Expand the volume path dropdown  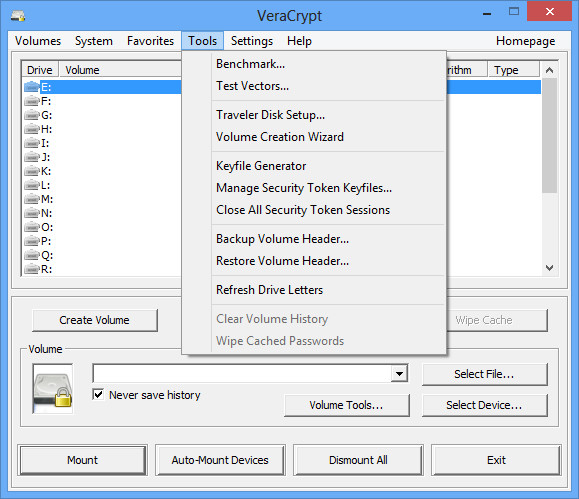point(399,374)
